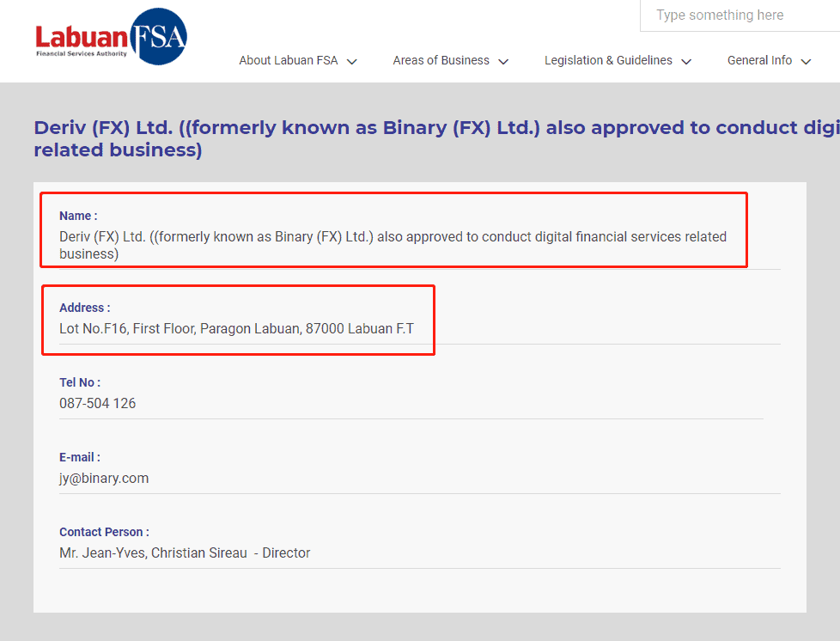Open the Areas of Business menu
Screen dimensions: 840x641
[441, 60]
